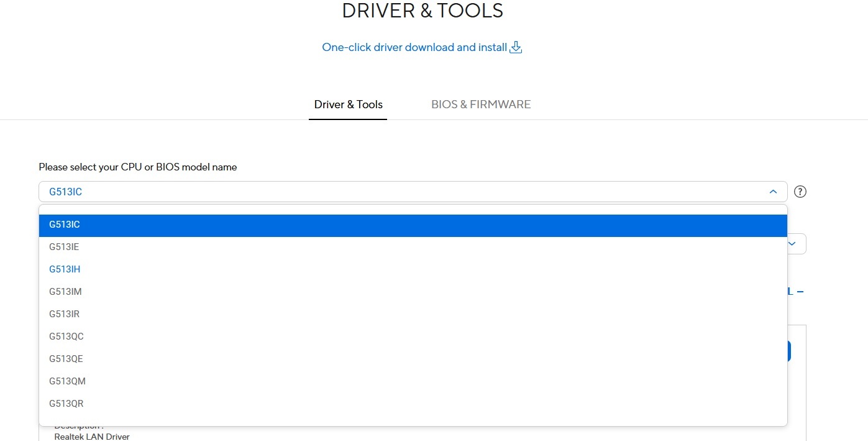The width and height of the screenshot is (868, 441).
Task: Click the Realtek LAN Driver description text
Action: coord(92,437)
